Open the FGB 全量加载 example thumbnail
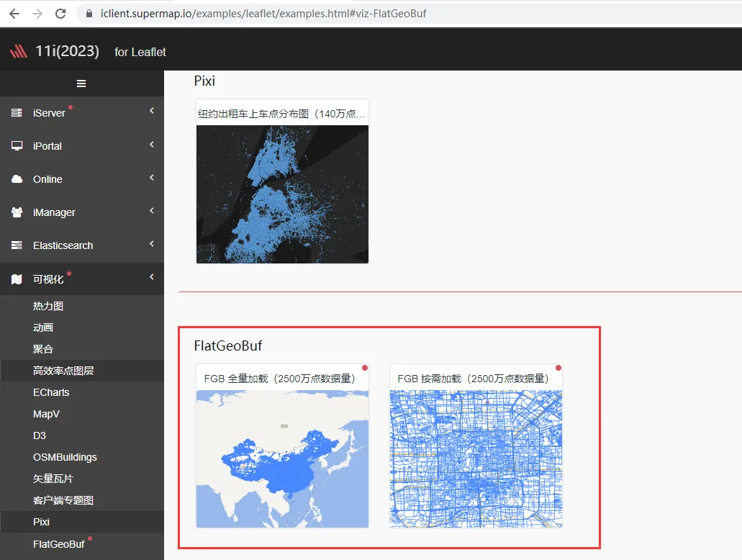The image size is (742, 560). pos(282,458)
